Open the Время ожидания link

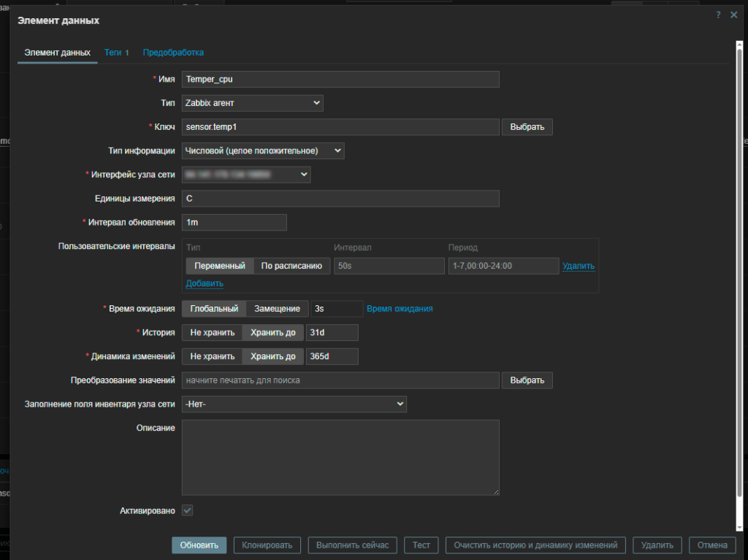400,309
